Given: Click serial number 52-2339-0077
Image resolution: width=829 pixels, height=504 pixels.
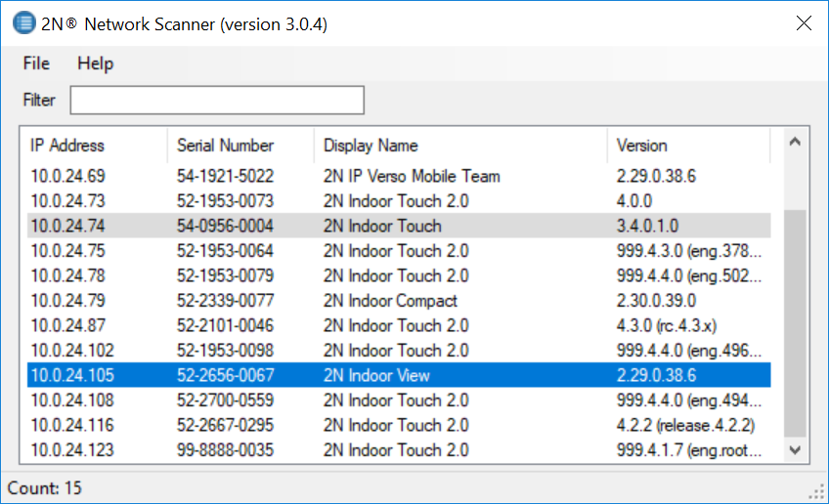Looking at the screenshot, I should coord(225,300).
